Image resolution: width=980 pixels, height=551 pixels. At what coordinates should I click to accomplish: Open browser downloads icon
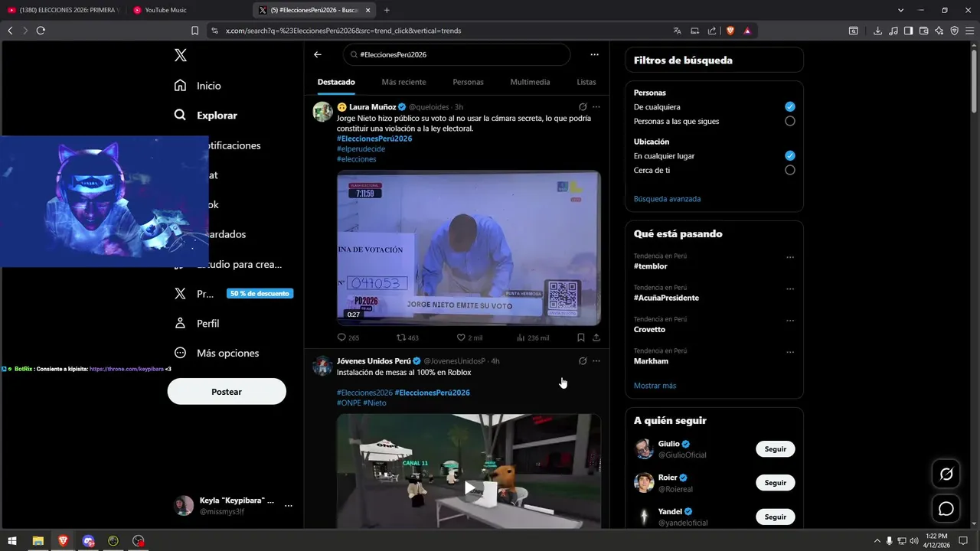pos(877,31)
